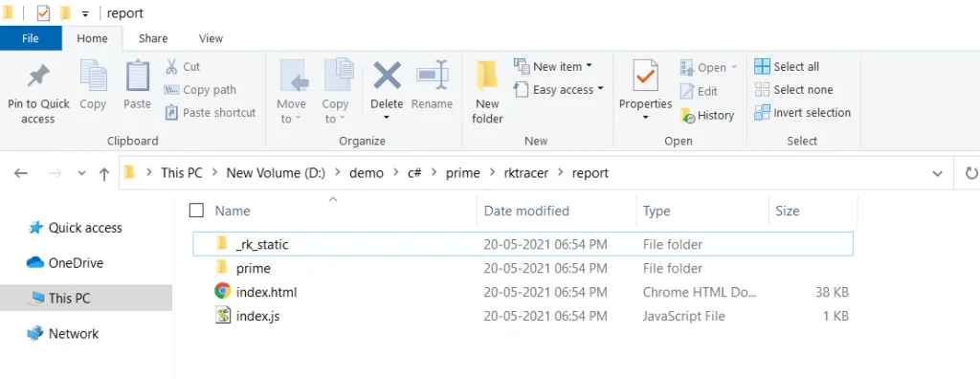Click the JavaScript File type cell

pos(683,316)
